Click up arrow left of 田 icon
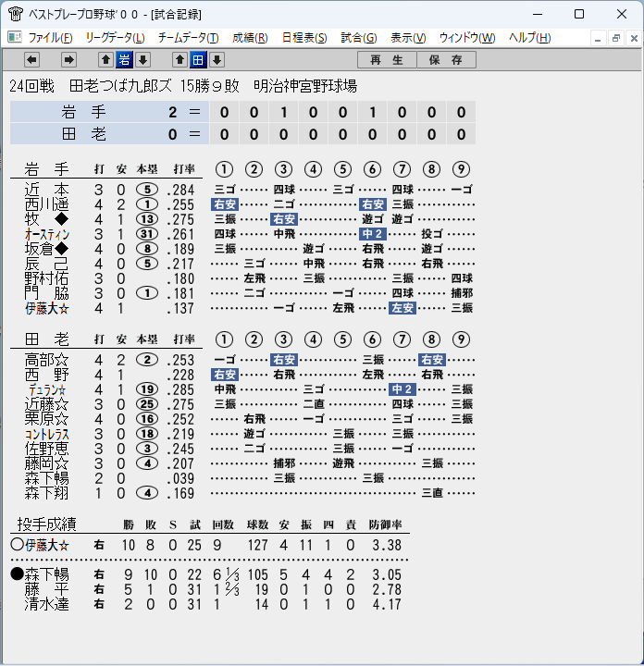 pos(180,60)
